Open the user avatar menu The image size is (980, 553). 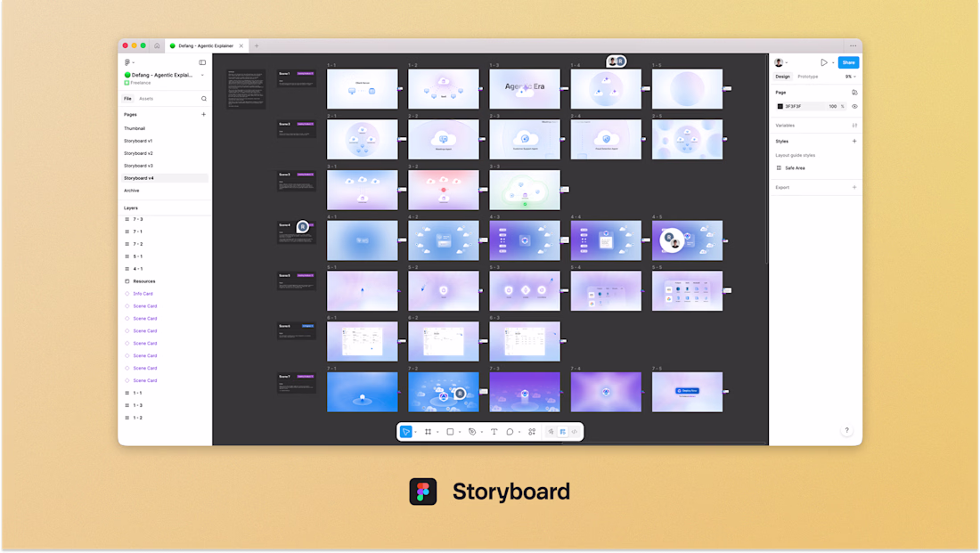[x=779, y=62]
